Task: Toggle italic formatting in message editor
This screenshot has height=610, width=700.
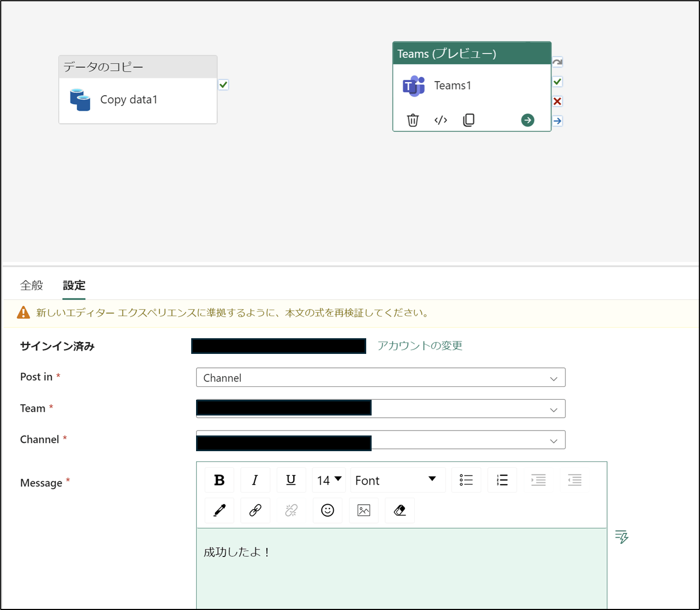Action: click(x=255, y=480)
